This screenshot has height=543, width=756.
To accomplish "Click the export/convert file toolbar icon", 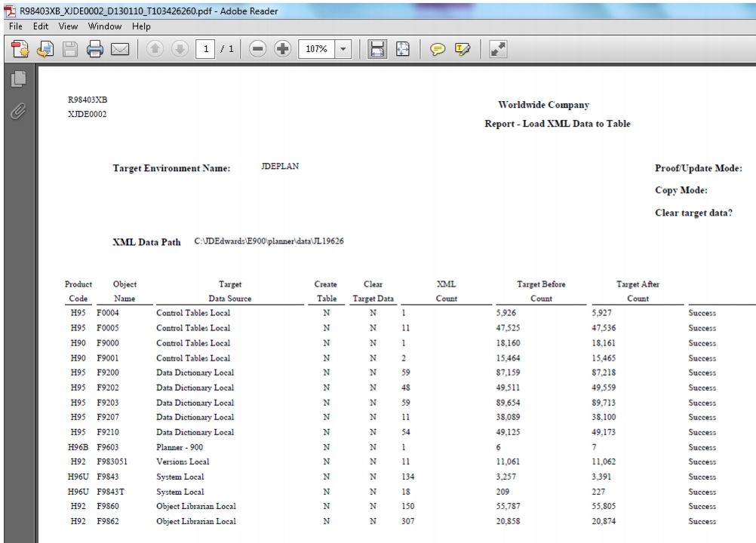I will (x=45, y=49).
